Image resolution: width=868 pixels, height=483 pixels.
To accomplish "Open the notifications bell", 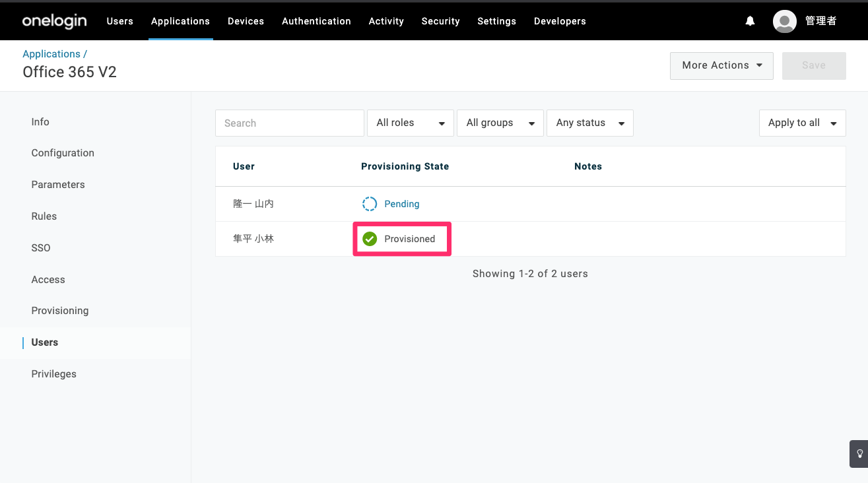I will tap(750, 21).
